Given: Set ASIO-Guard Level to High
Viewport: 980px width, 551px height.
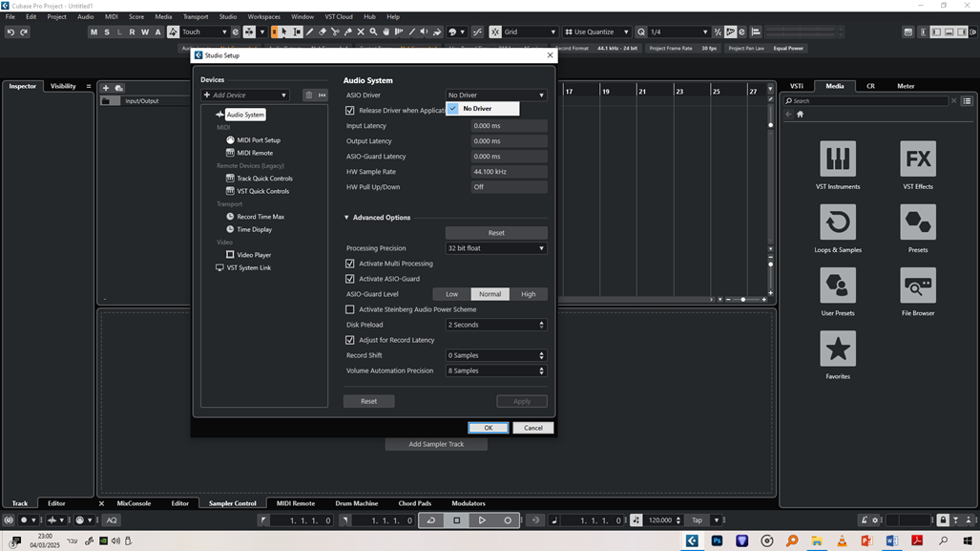Looking at the screenshot, I should (528, 294).
